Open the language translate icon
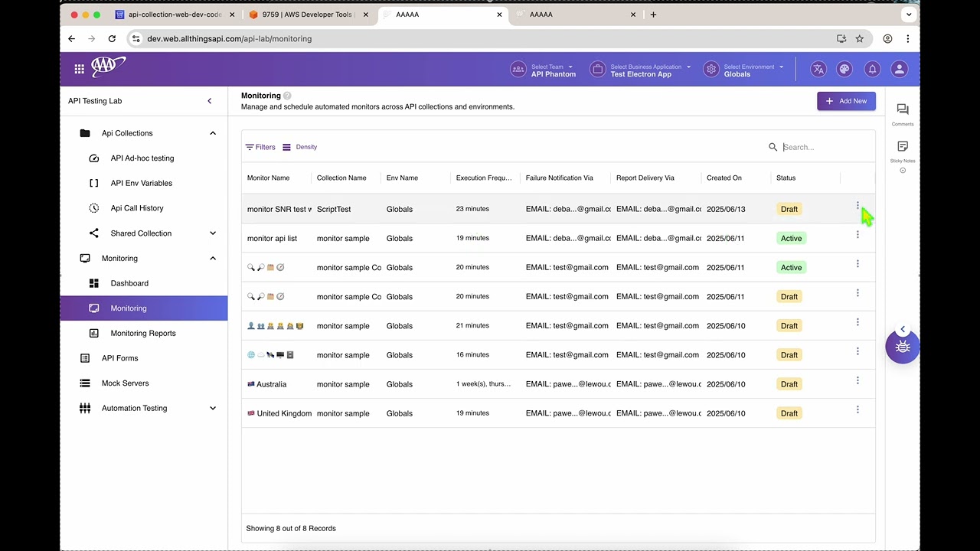Viewport: 980px width, 551px height. pos(818,69)
